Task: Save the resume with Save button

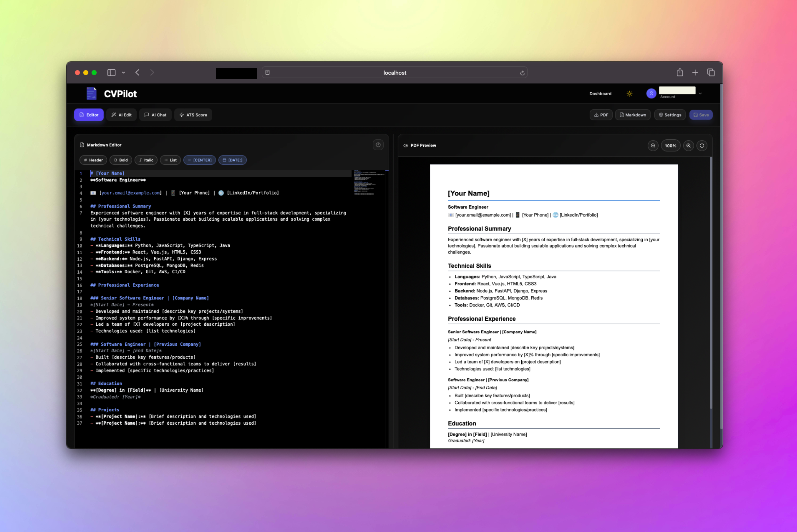Action: (x=701, y=115)
